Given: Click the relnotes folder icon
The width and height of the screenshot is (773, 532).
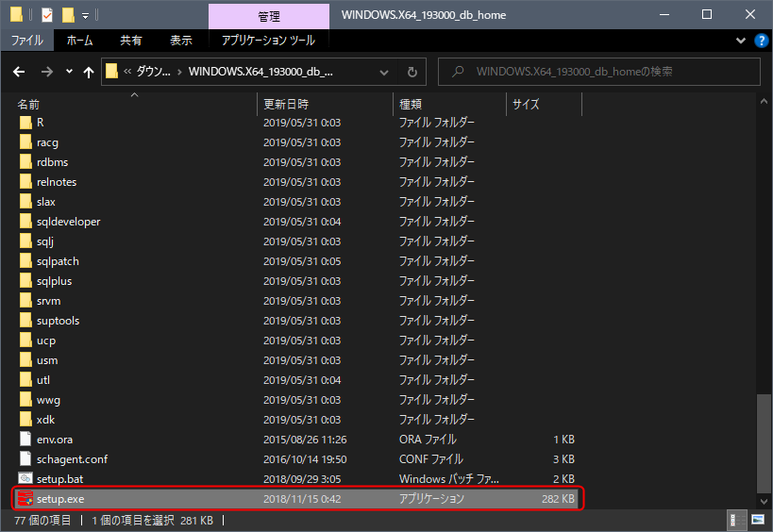Looking at the screenshot, I should (x=25, y=181).
